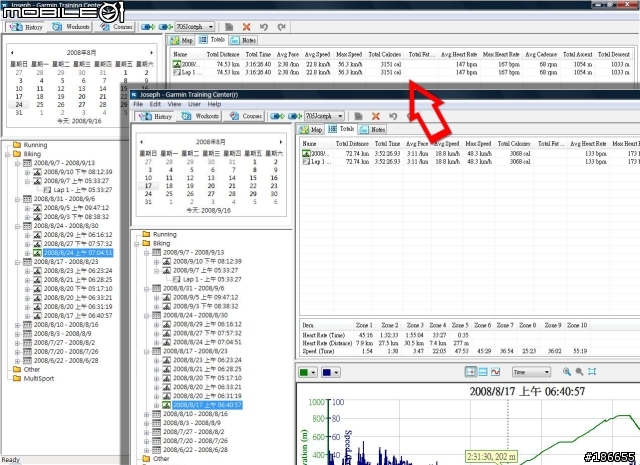Select Totals tab in front window
This screenshot has width=640, height=465.
(341, 129)
